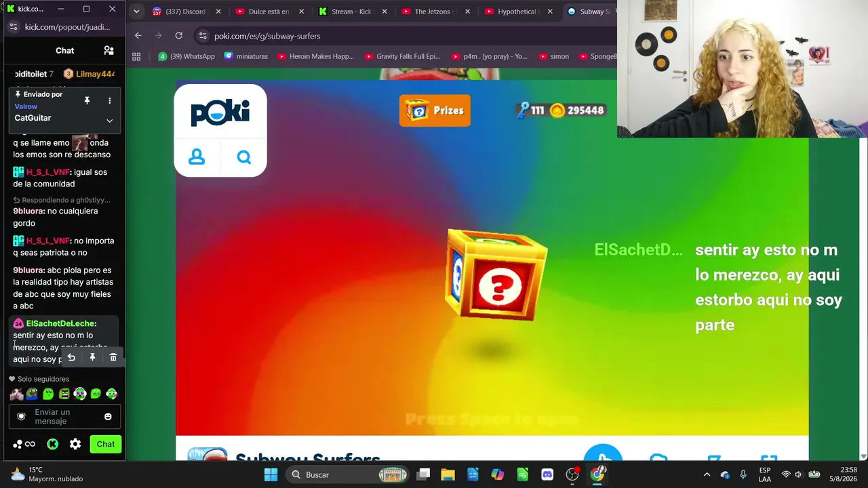Switch to the Stream - Kick tab

click(351, 12)
